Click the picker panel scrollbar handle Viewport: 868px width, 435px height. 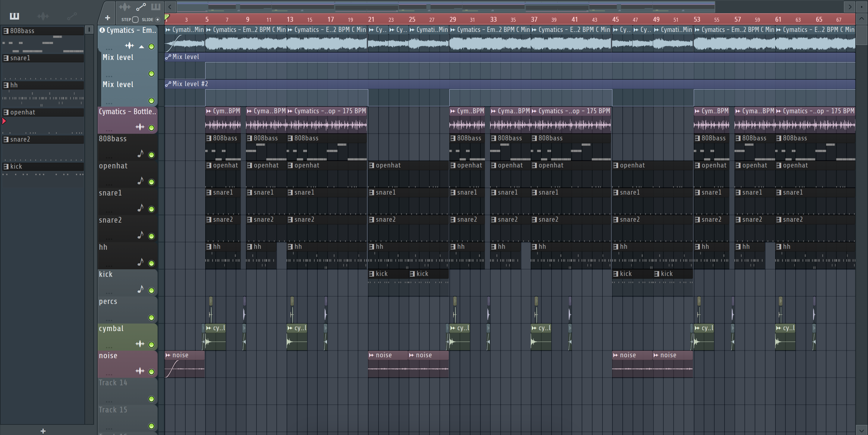click(89, 30)
